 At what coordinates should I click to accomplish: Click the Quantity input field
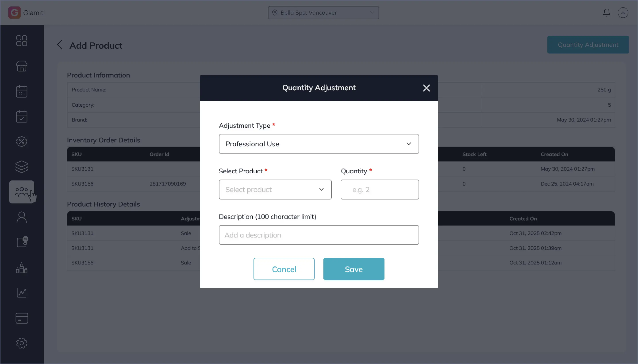(x=379, y=190)
